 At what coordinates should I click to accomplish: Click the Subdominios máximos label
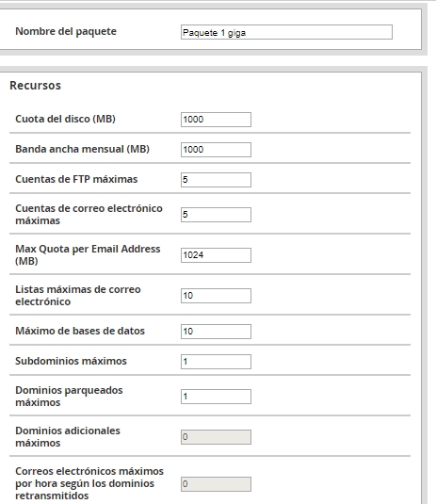pyautogui.click(x=71, y=361)
